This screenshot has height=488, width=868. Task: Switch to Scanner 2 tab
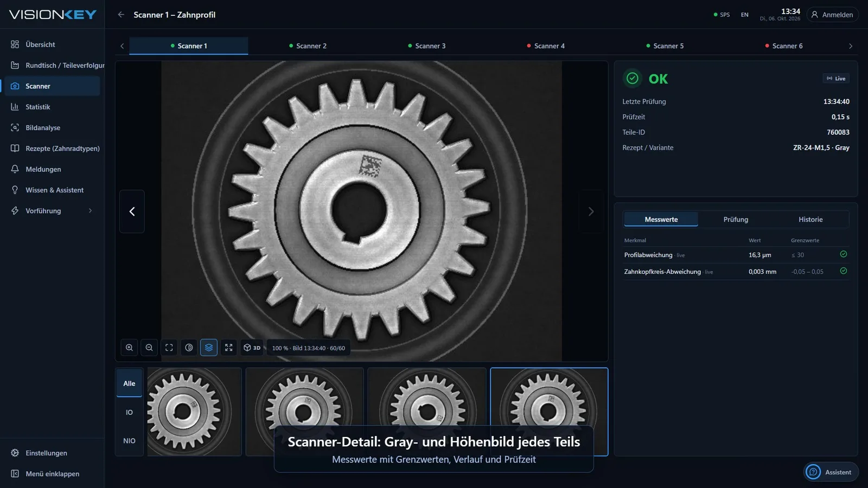pos(308,46)
